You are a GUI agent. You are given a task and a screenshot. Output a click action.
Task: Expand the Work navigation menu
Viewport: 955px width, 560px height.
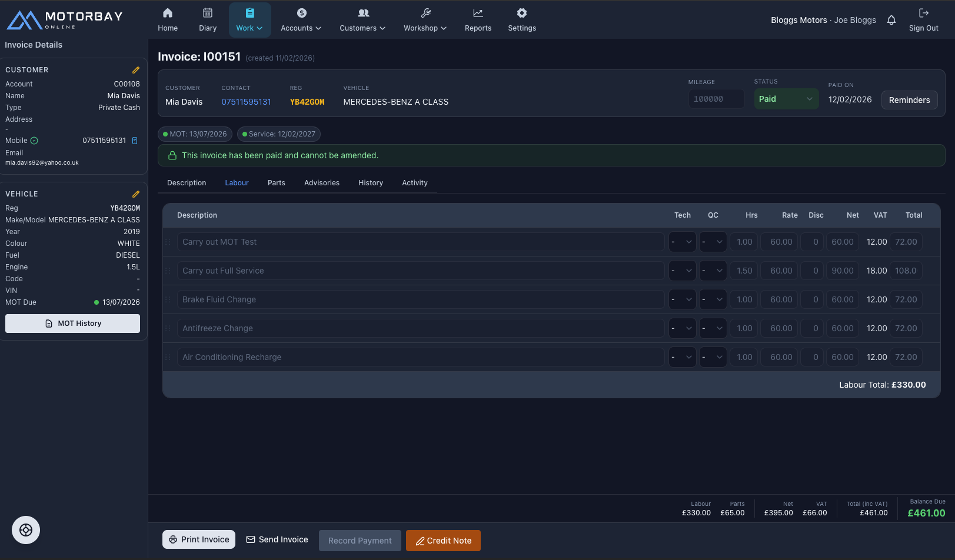249,19
